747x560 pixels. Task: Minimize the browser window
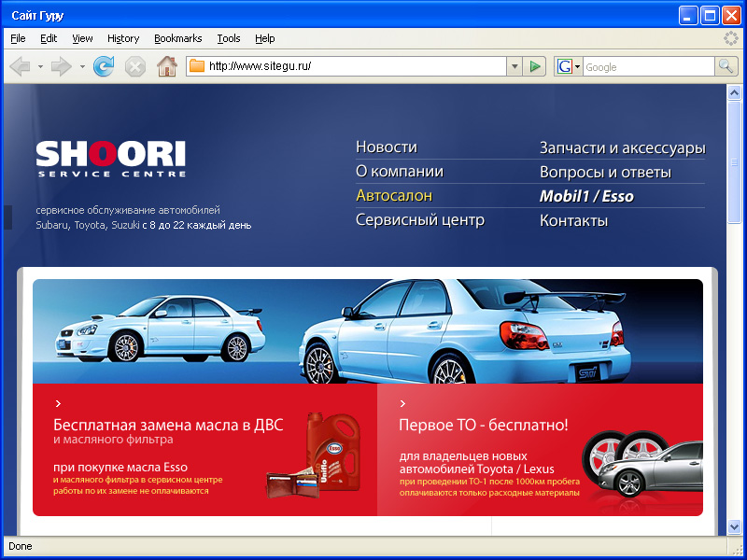click(x=688, y=16)
